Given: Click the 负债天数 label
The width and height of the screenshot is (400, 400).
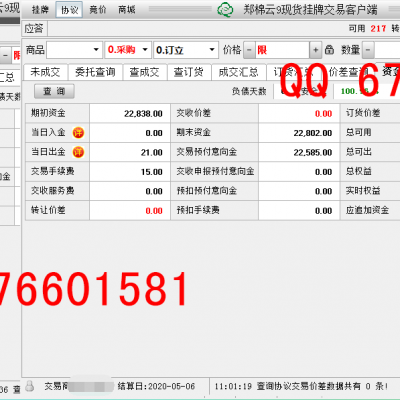Looking at the screenshot, I should point(249,91).
